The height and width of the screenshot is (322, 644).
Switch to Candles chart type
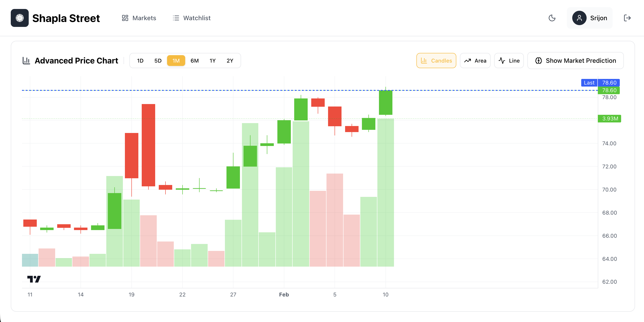point(436,61)
